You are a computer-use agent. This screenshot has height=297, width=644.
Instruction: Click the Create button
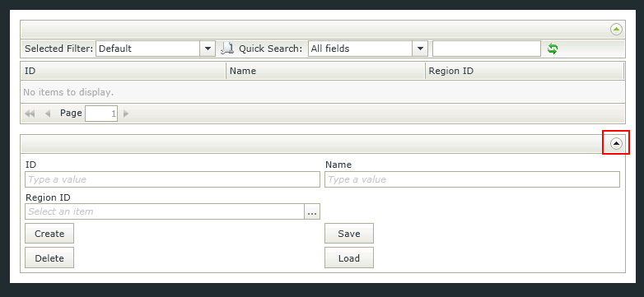49,234
